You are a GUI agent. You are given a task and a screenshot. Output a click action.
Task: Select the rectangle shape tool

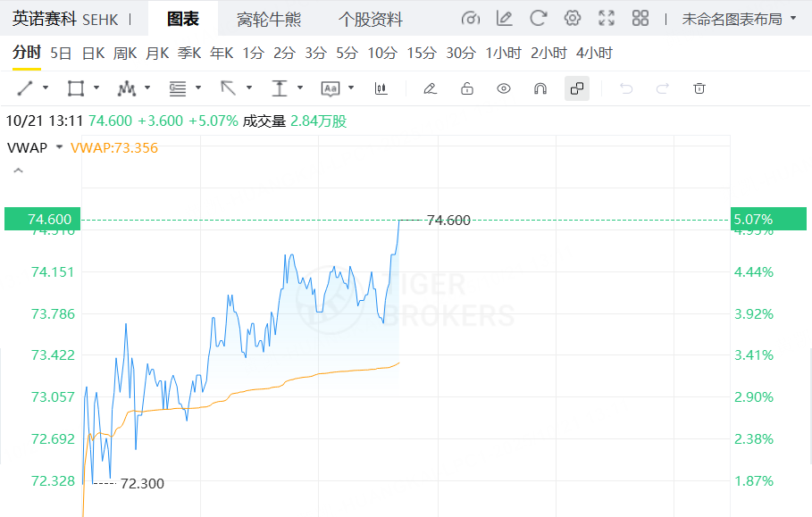76,88
